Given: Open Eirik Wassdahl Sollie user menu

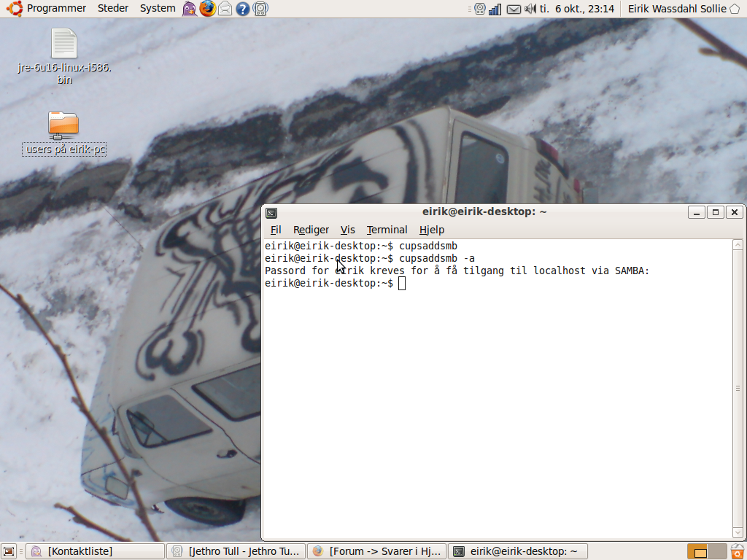Looking at the screenshot, I should tap(677, 9).
